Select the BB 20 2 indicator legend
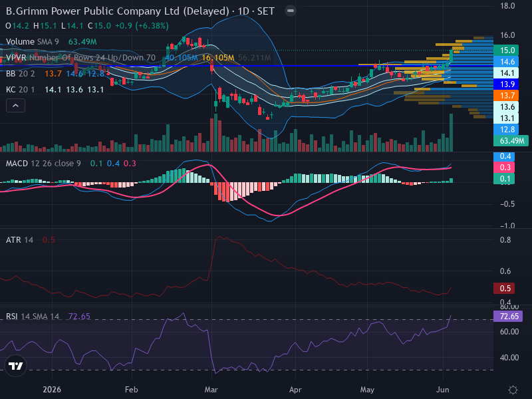The height and width of the screenshot is (399, 532). click(x=21, y=74)
